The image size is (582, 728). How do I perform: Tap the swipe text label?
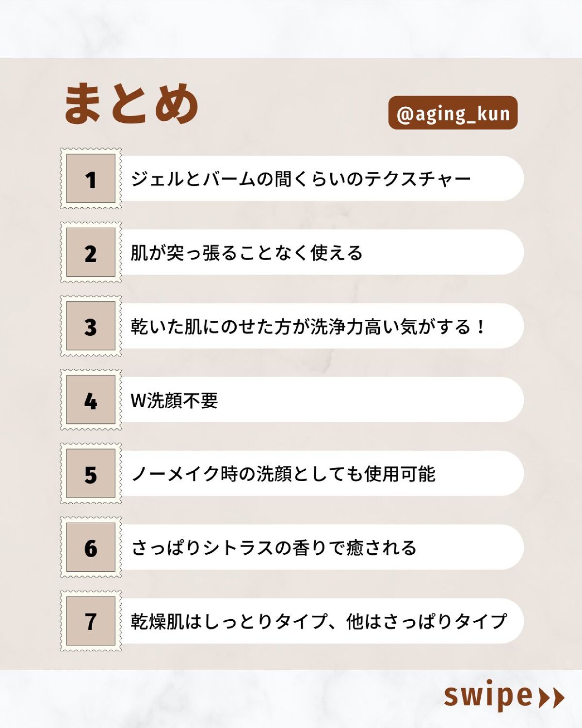coord(488,696)
